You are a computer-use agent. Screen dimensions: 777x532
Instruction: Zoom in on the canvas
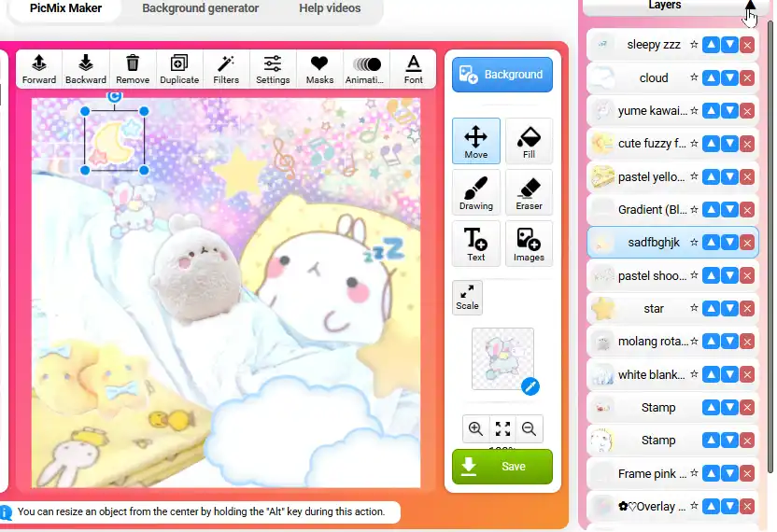click(475, 428)
